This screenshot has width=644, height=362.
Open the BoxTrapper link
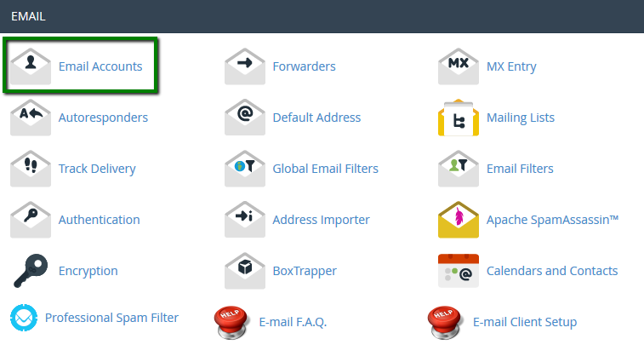click(x=305, y=271)
